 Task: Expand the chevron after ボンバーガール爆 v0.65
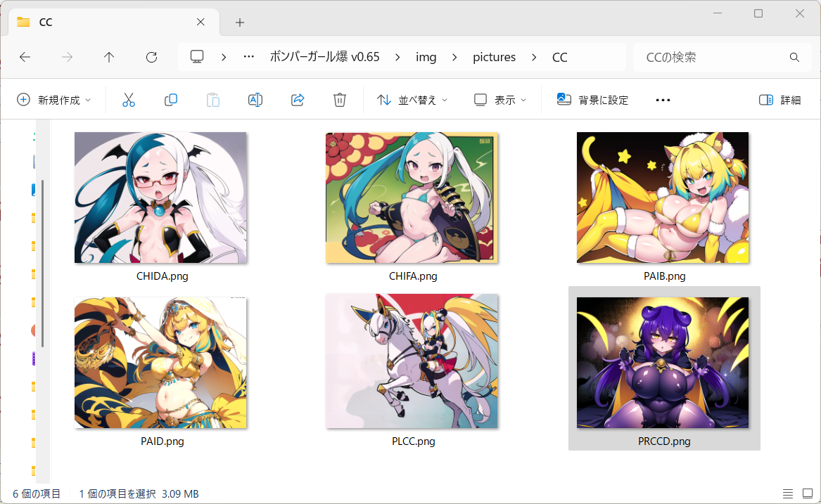pyautogui.click(x=397, y=57)
